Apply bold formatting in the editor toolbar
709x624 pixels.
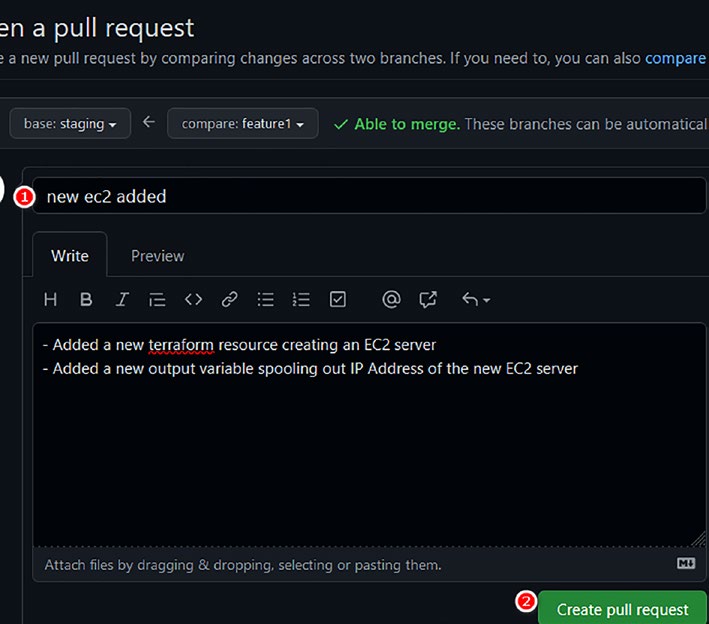[x=86, y=299]
